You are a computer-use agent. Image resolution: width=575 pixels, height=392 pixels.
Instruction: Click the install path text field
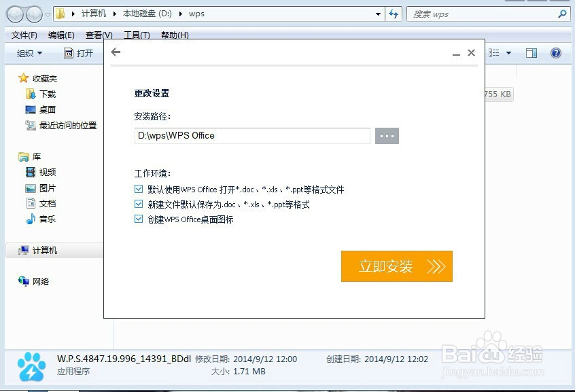(x=252, y=136)
